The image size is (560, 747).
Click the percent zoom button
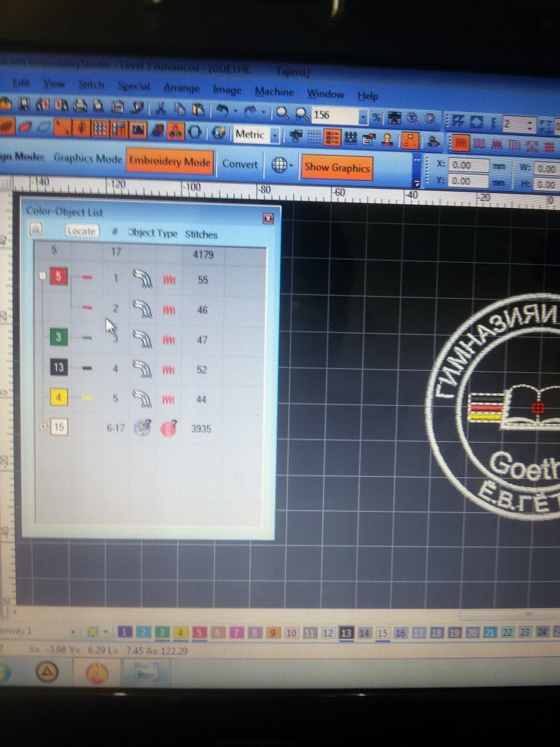click(376, 117)
